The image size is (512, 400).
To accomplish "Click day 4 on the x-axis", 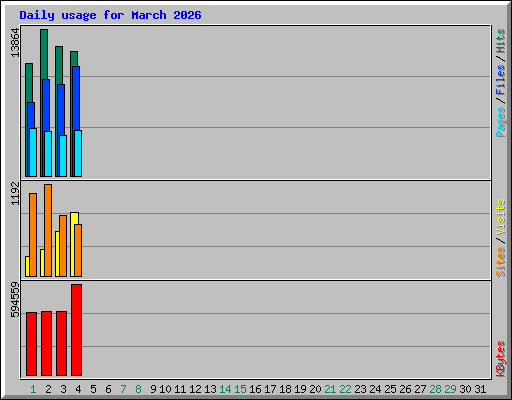I will [x=78, y=389].
